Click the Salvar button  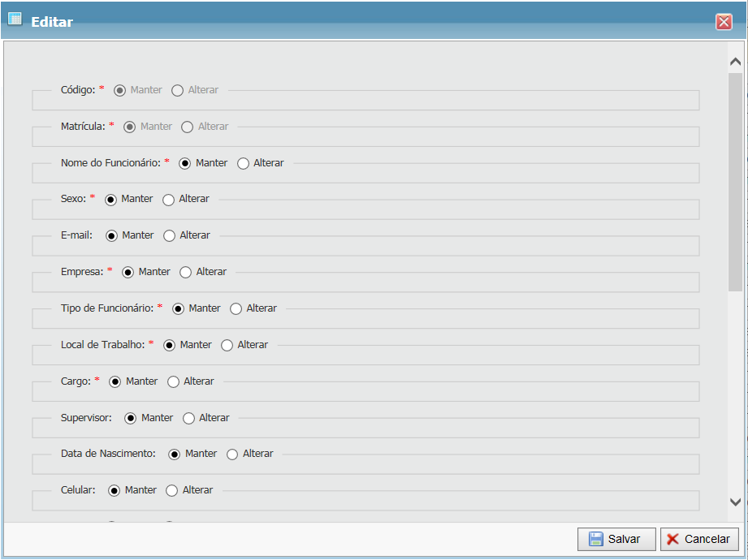[x=616, y=539]
